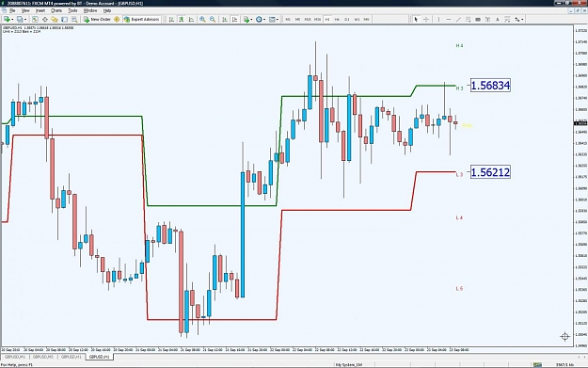Open the View menu

click(25, 11)
